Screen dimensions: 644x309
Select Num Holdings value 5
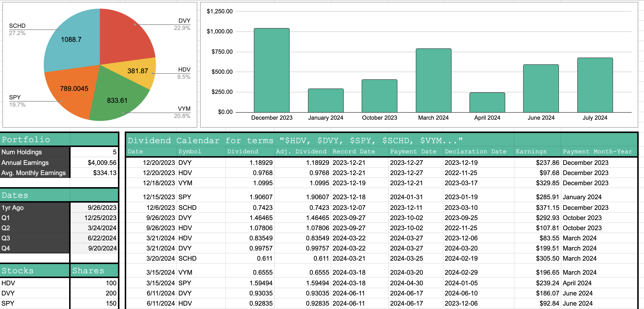point(94,152)
